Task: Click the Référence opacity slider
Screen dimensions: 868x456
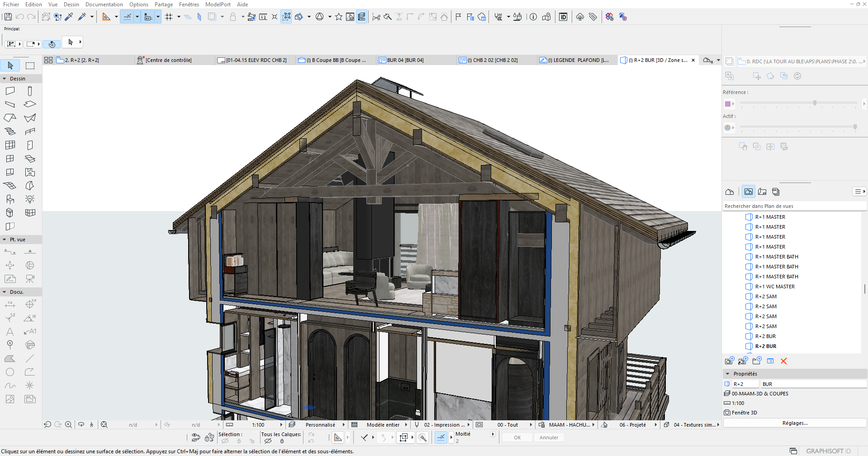Action: (x=815, y=103)
